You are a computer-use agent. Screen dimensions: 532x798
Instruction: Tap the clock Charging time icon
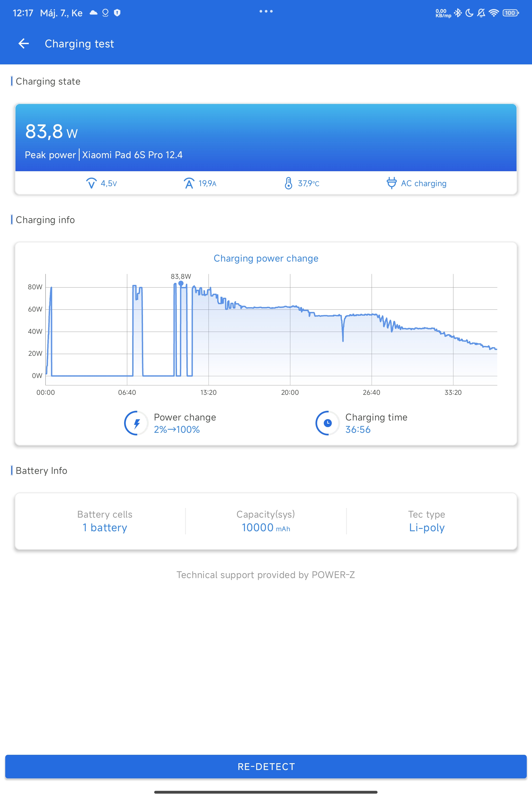(328, 423)
